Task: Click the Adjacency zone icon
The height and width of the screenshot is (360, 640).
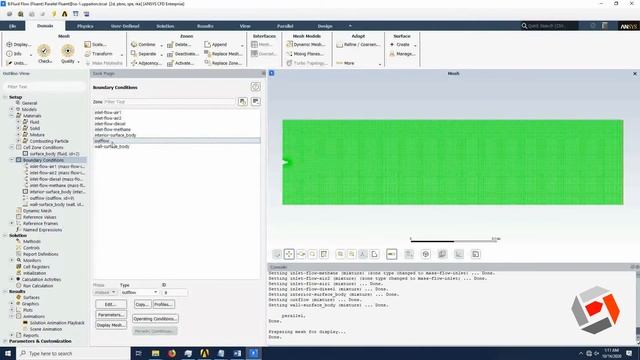Action: [134, 63]
